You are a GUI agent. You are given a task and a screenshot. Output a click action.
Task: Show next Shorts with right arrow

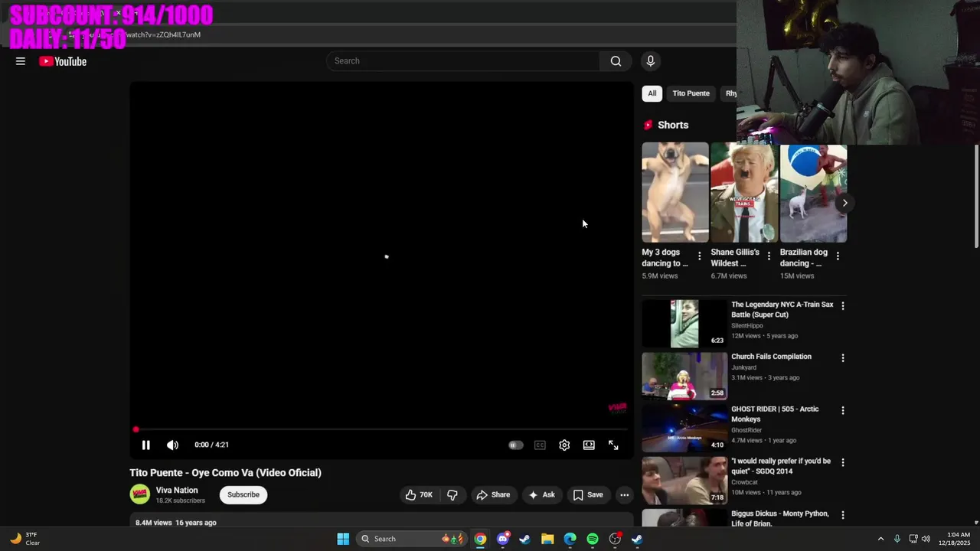(x=844, y=203)
